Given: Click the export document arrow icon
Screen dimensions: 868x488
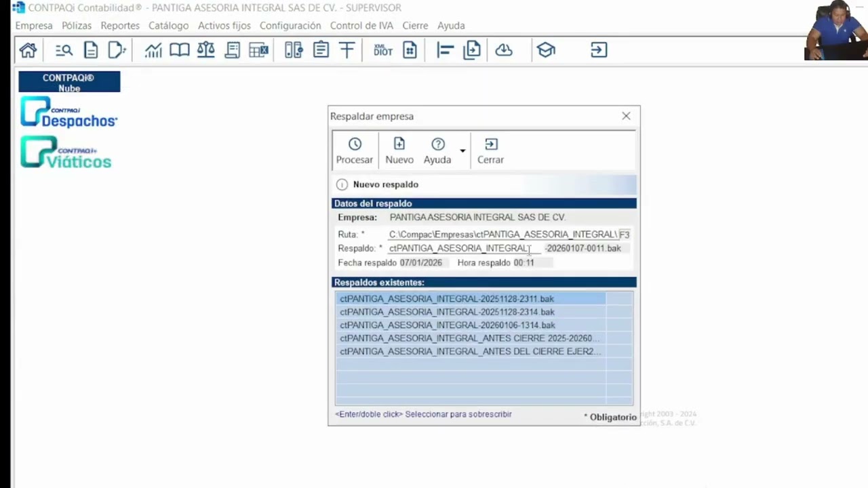Looking at the screenshot, I should [472, 50].
